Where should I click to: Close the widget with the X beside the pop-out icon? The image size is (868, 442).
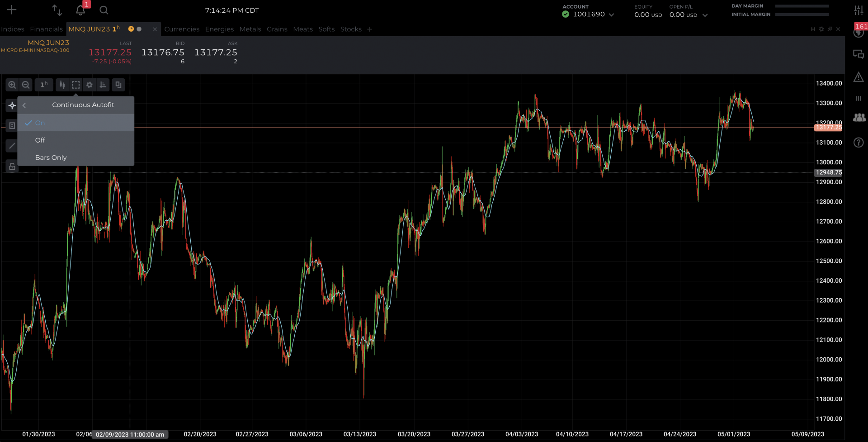pyautogui.click(x=838, y=29)
